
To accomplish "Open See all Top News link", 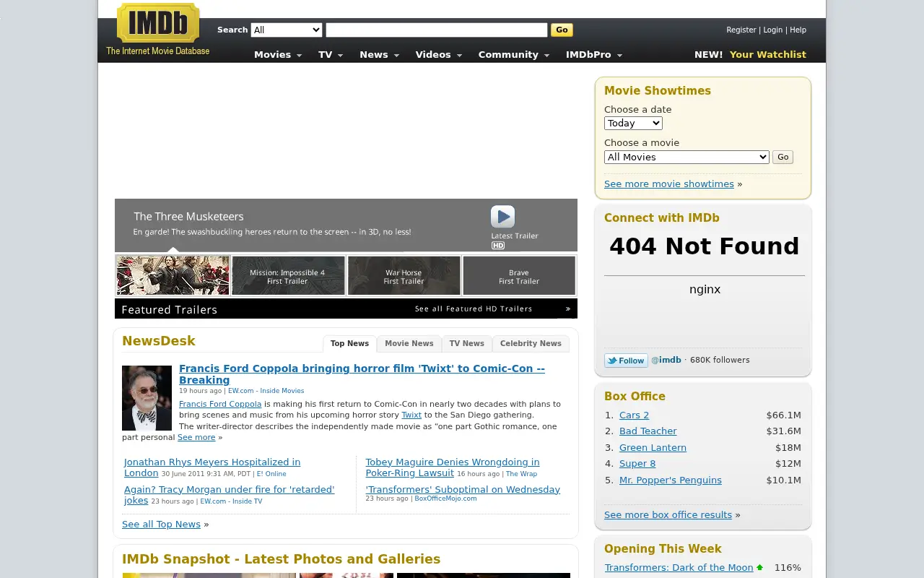I will pos(161,524).
